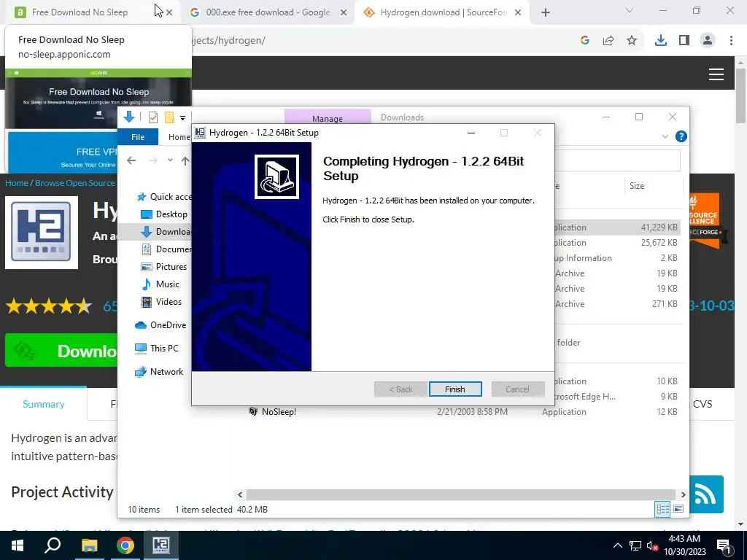This screenshot has height=560, width=747.
Task: Click the properties checkmark icon in the Explorer title bar
Action: 153,117
